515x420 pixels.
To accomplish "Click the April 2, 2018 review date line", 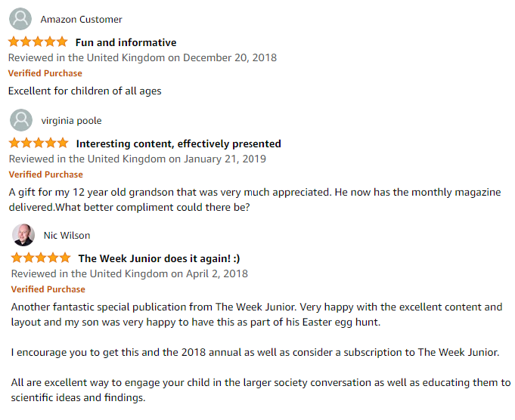I will [129, 273].
